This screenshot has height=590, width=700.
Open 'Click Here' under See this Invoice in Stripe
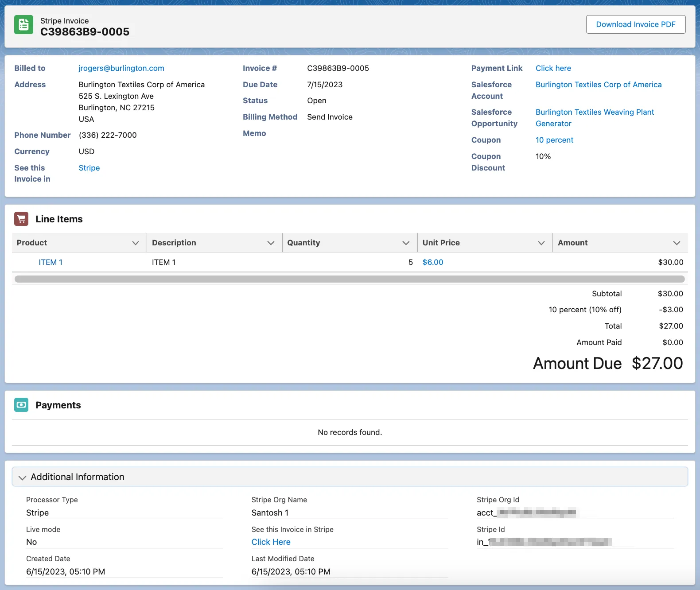[x=271, y=542]
